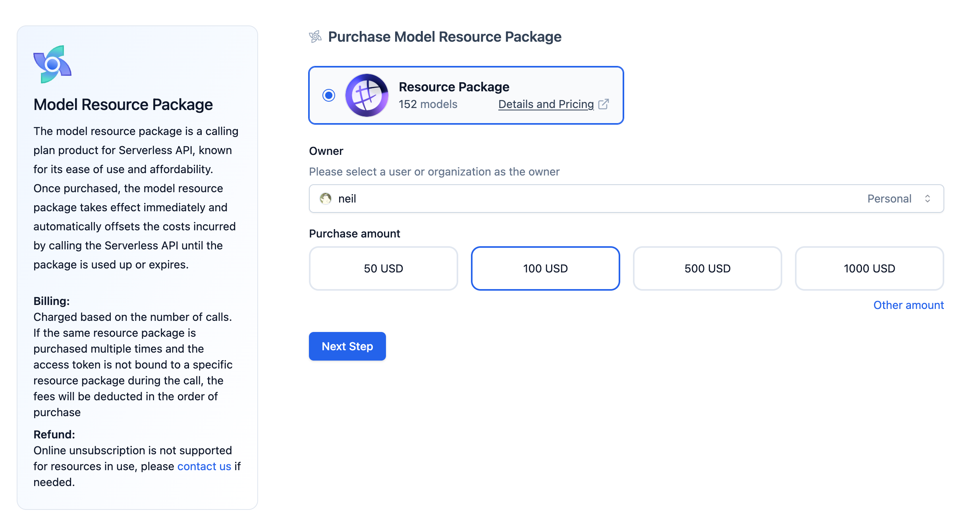Select the 50 USD purchase amount
980x521 pixels.
[x=383, y=268]
